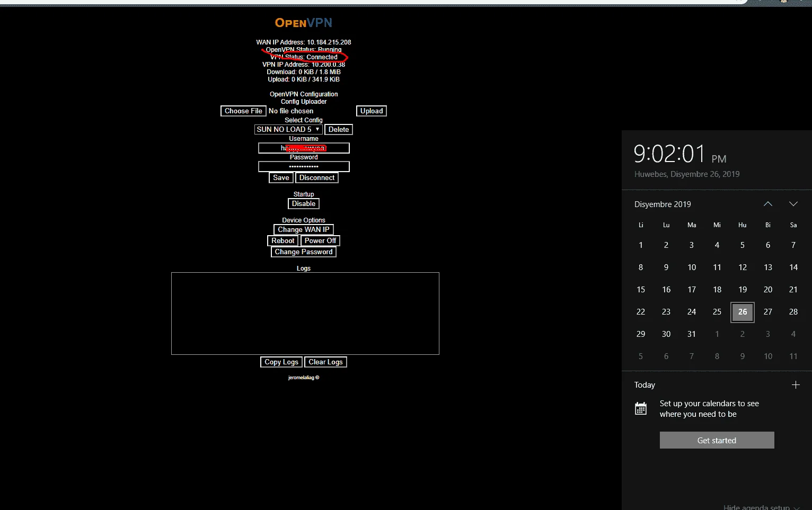Click inside the Logs text area

305,314
